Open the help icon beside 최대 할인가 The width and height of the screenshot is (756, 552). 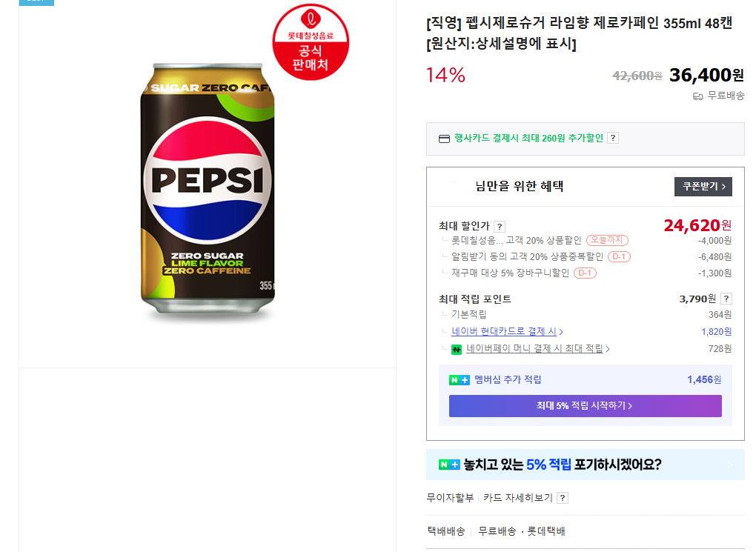(x=500, y=225)
